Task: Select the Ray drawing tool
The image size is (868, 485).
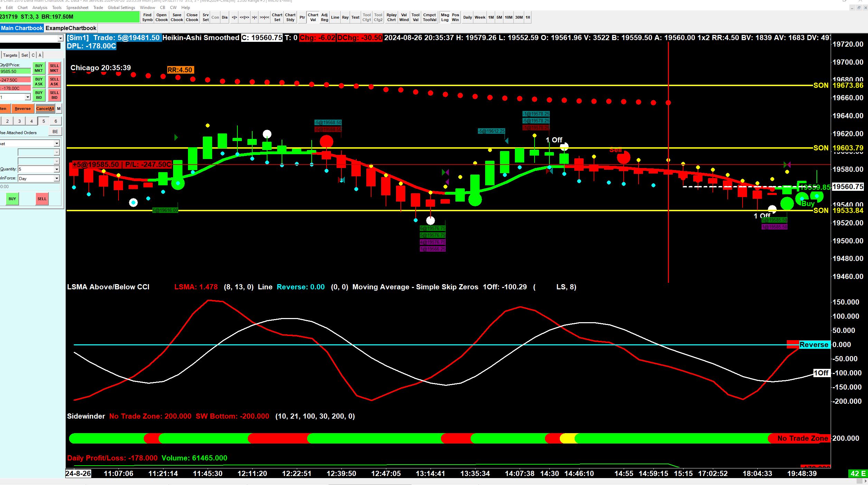Action: tap(345, 17)
